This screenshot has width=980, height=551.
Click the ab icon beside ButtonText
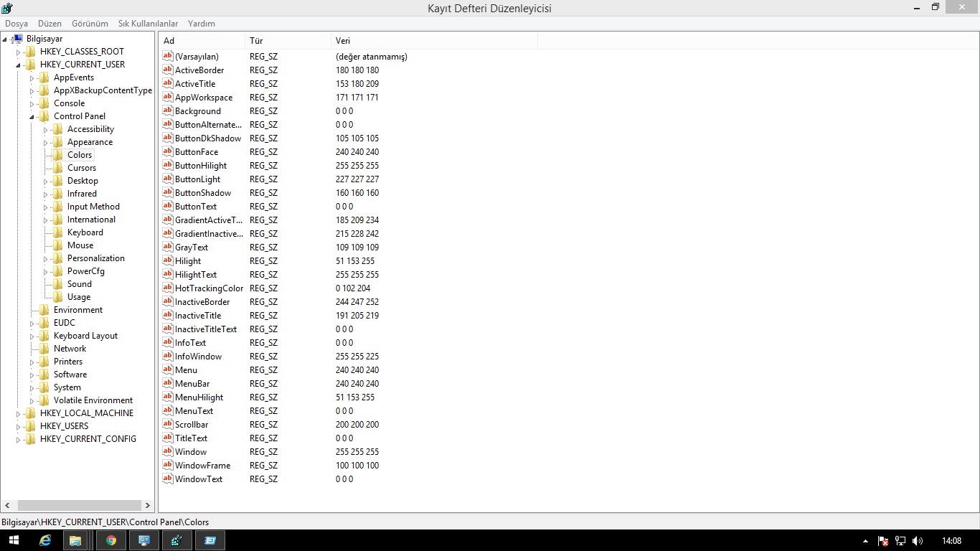click(x=168, y=207)
